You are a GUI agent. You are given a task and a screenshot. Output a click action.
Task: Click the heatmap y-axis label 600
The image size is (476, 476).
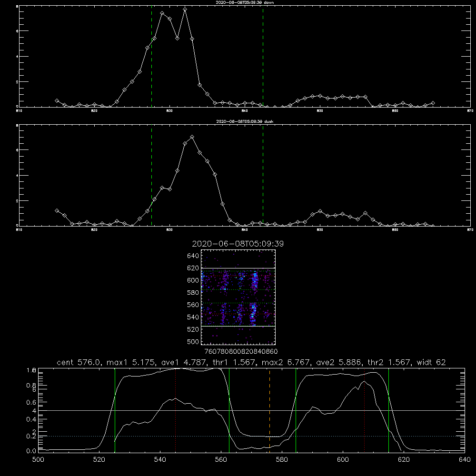pos(193,280)
